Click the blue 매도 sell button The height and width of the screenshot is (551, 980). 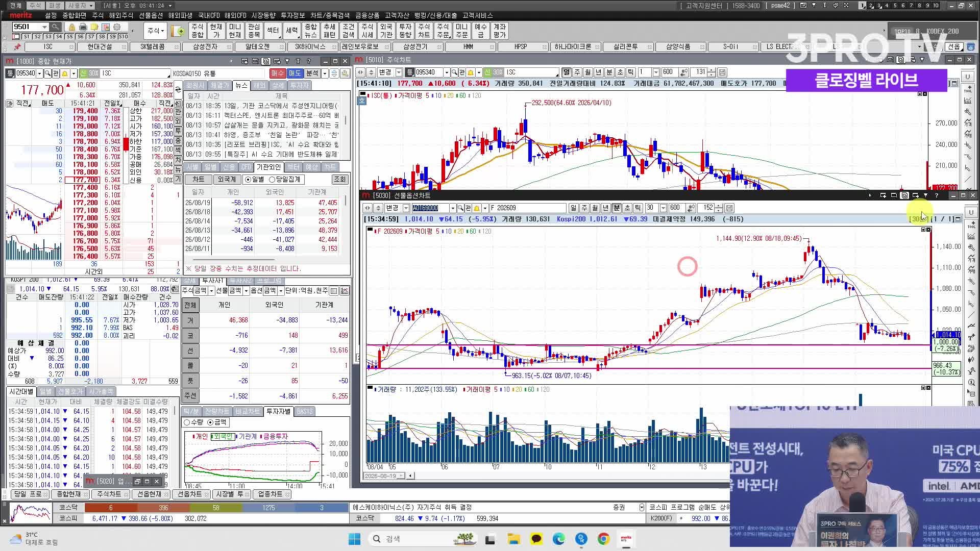295,73
